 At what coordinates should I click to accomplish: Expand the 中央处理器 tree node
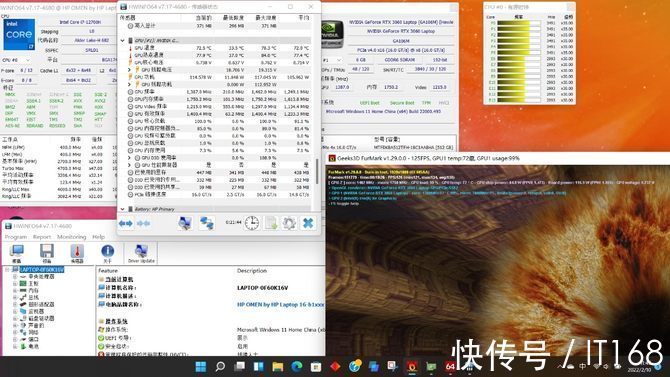tap(15, 277)
